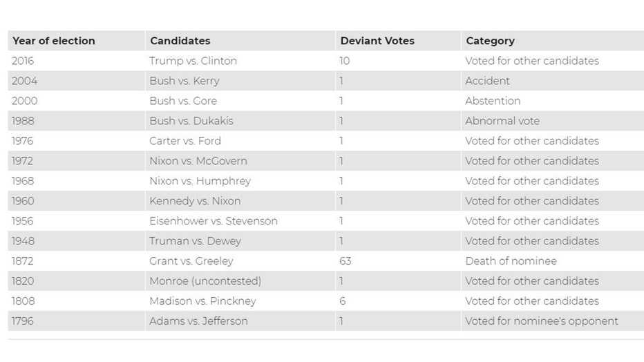Select the 'Abstention' category cell

pos(493,101)
